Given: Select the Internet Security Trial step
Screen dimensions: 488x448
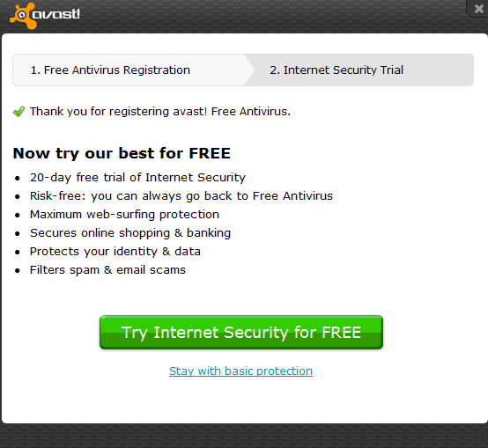Looking at the screenshot, I should (336, 70).
